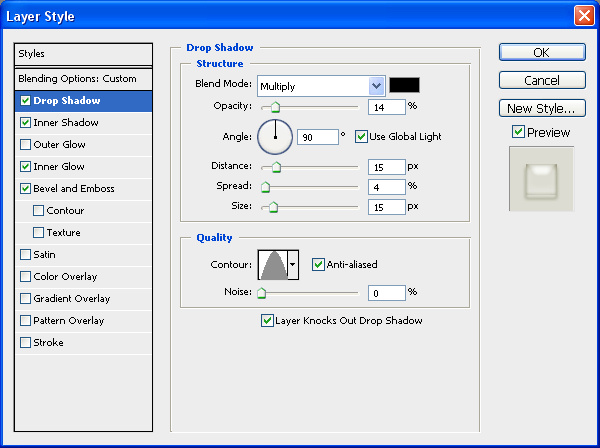Click the style preview thumbnail
This screenshot has width=600, height=448.
[541, 179]
